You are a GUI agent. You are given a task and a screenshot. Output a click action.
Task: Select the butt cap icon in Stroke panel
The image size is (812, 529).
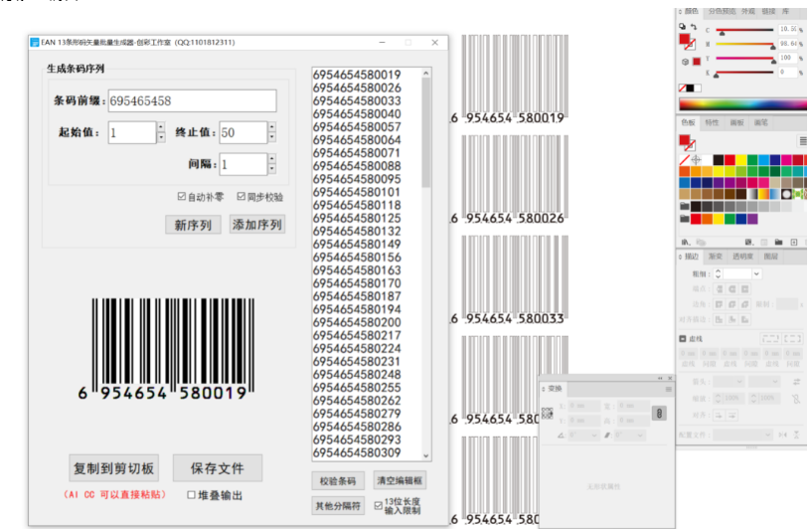(x=720, y=289)
